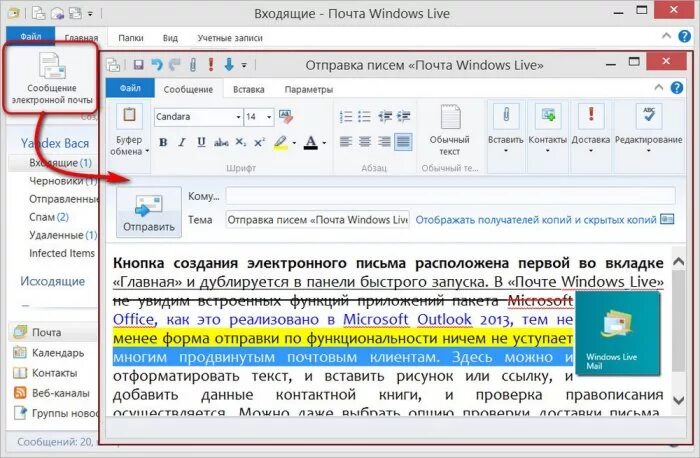The image size is (700, 458).
Task: Create new Сообщение электронной почты in main window
Action: 52,78
